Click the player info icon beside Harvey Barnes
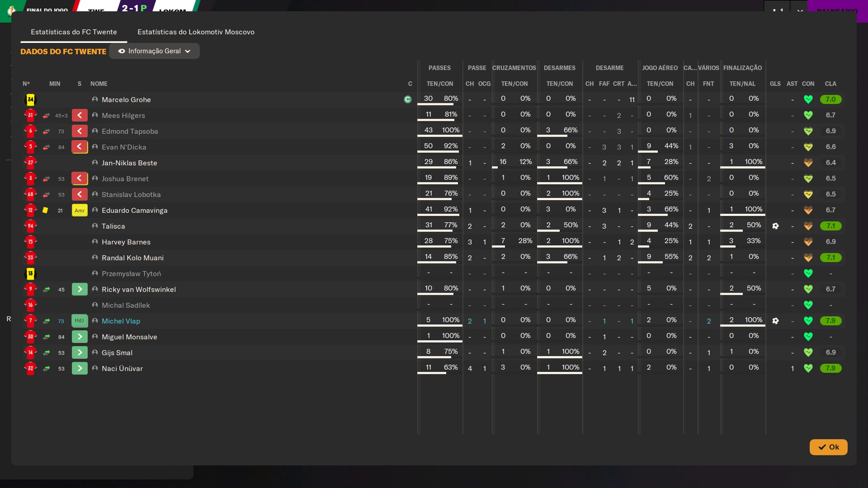 point(95,242)
